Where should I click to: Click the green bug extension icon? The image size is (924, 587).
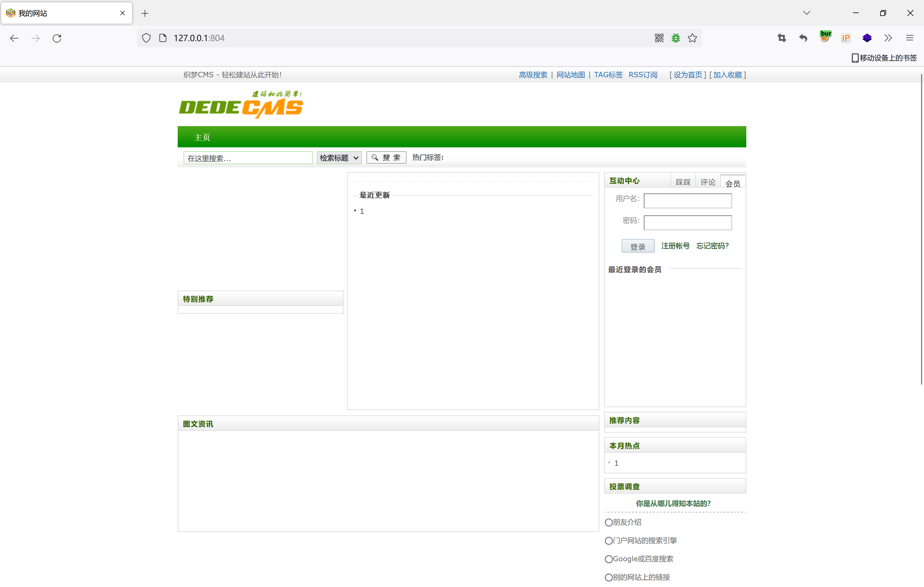click(676, 38)
